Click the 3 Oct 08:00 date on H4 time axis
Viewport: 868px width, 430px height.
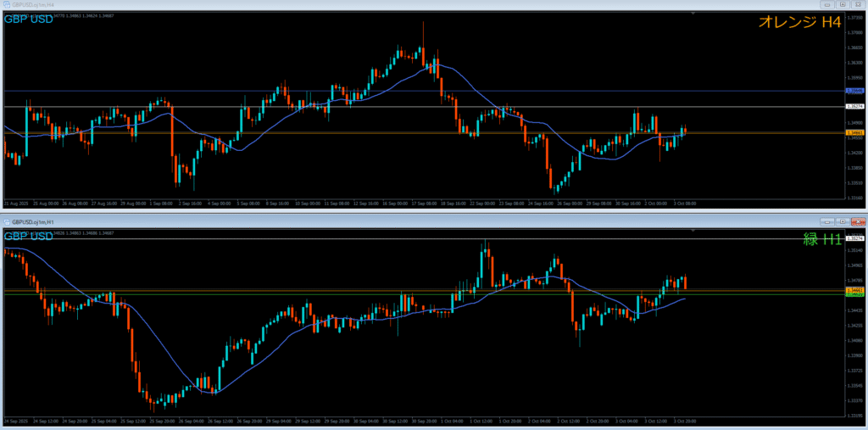pyautogui.click(x=685, y=204)
